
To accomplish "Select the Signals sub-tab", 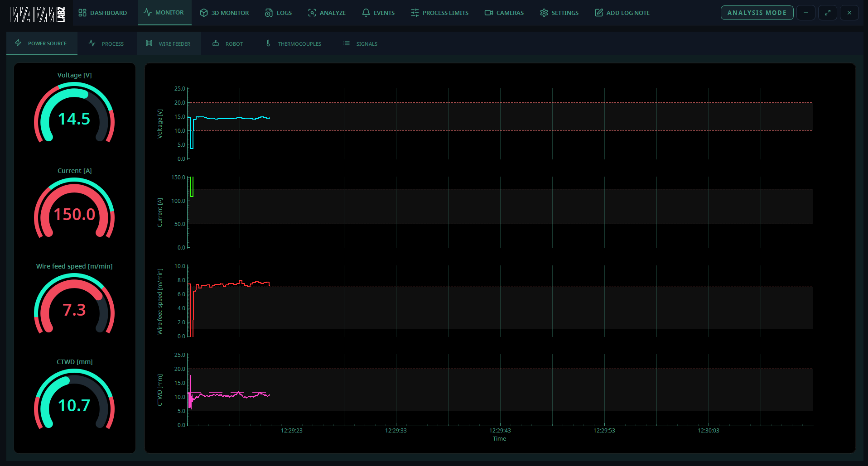I will 361,43.
